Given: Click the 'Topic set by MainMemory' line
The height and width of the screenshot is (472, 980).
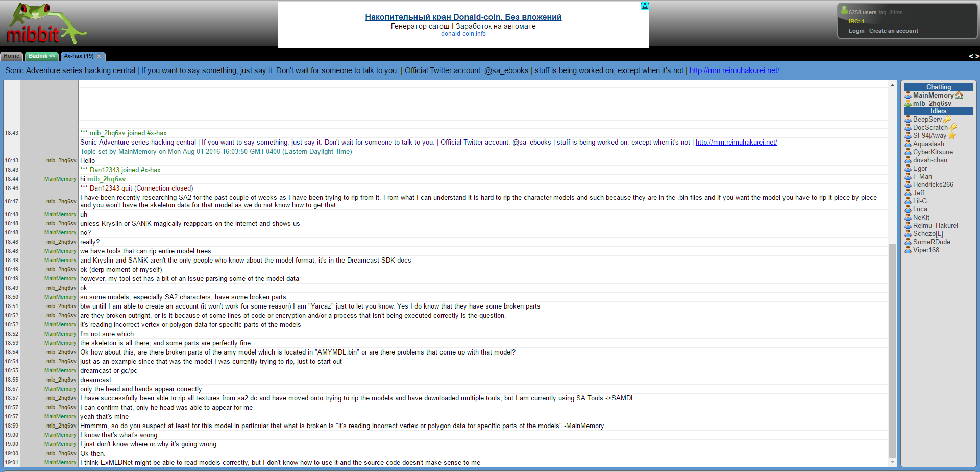Looking at the screenshot, I should click(216, 152).
